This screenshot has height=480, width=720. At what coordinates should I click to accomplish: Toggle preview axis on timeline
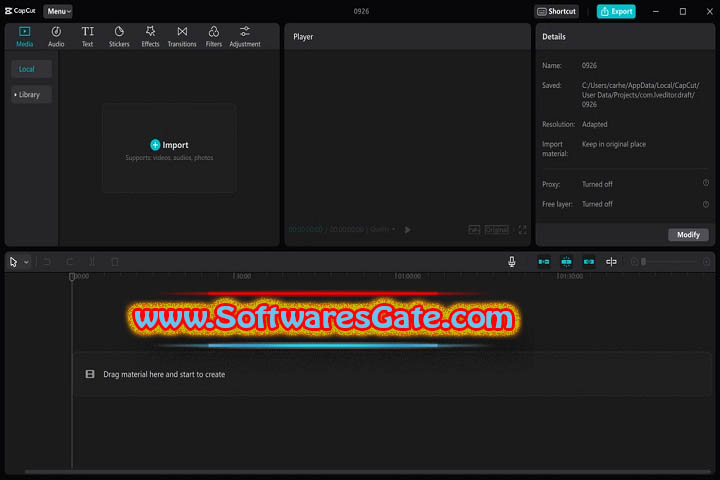pyautogui.click(x=611, y=262)
